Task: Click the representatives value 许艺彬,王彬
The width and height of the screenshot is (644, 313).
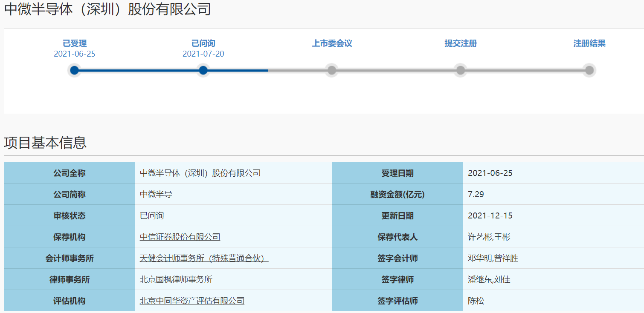Action: click(489, 237)
